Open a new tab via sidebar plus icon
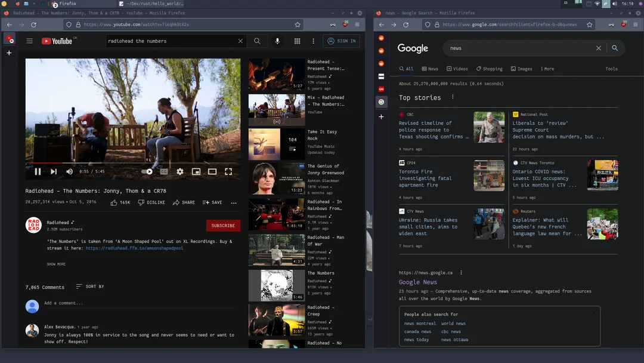644x363 pixels. (8, 53)
